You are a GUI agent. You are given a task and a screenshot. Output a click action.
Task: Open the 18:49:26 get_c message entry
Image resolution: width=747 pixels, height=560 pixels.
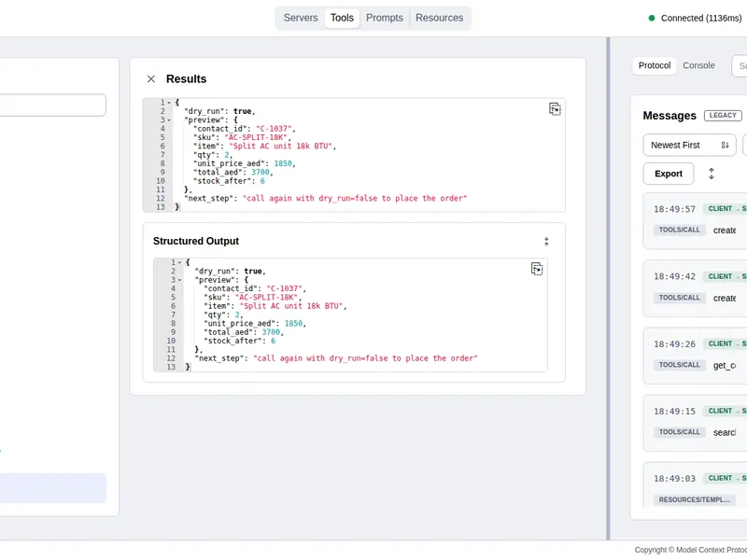695,356
